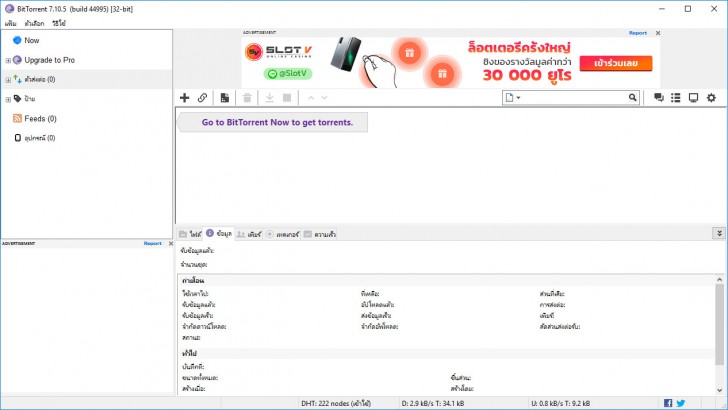The width and height of the screenshot is (728, 410).
Task: Click the Create New Torrent file icon
Action: pyautogui.click(x=225, y=98)
